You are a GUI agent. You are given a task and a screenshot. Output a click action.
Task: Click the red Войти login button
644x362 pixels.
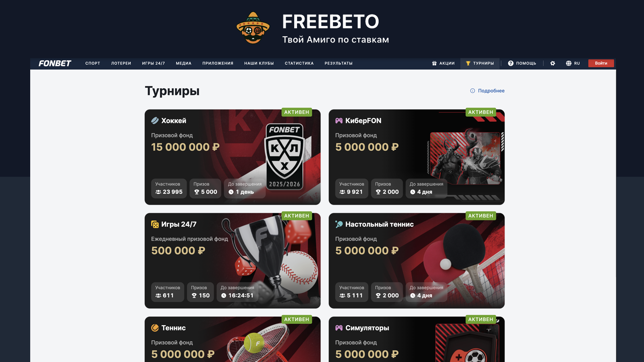tap(601, 63)
